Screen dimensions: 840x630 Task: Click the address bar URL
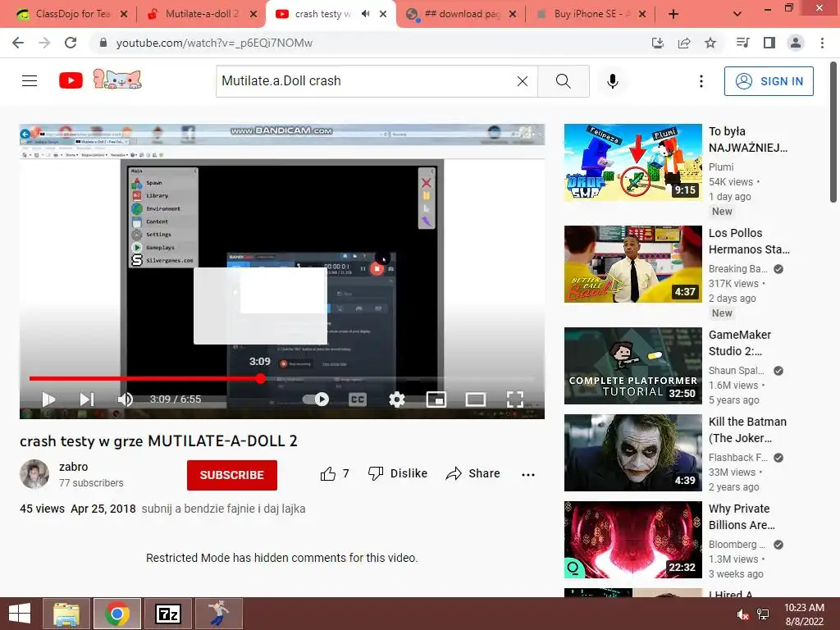pos(214,43)
